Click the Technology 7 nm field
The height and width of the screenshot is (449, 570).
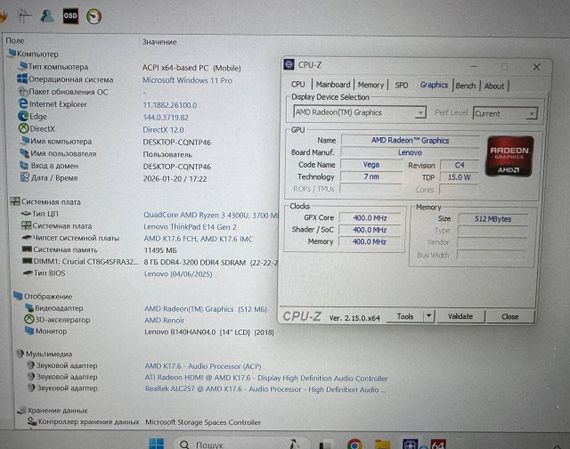[x=371, y=177]
